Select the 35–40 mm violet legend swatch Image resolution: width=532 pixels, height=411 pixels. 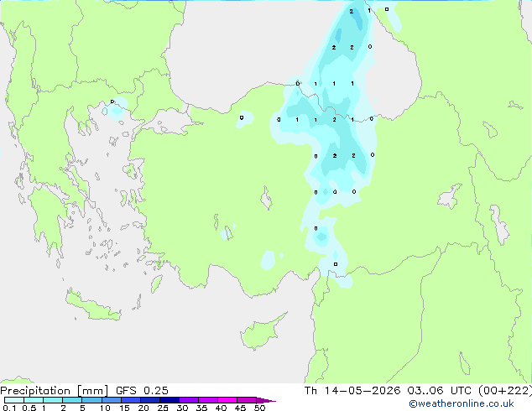pyautogui.click(x=207, y=400)
